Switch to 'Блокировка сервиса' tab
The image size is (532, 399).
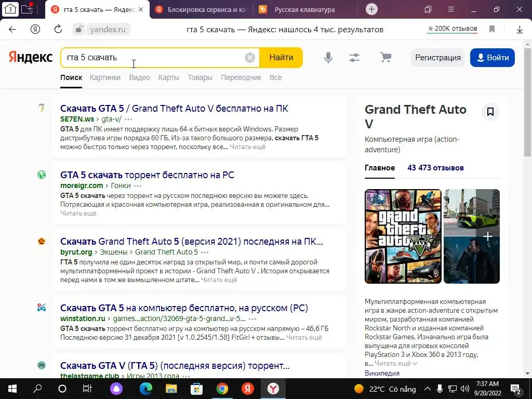tap(201, 9)
